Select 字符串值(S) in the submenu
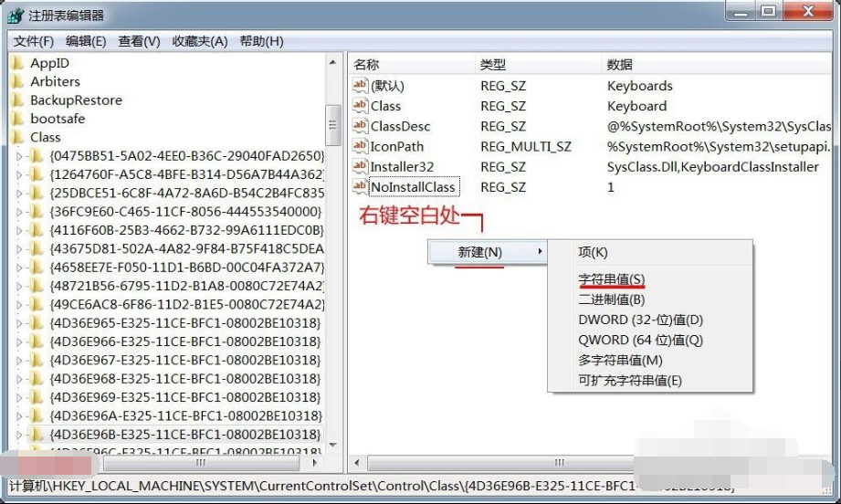Screen dimensions: 841x504 [x=612, y=279]
